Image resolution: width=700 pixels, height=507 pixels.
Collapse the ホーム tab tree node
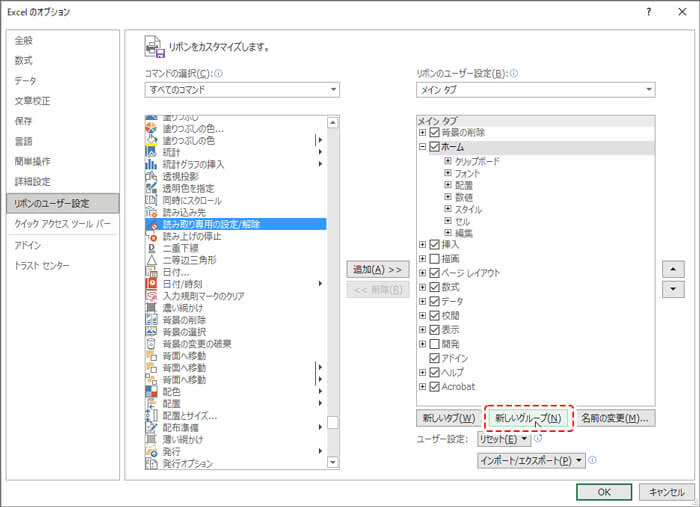(422, 146)
